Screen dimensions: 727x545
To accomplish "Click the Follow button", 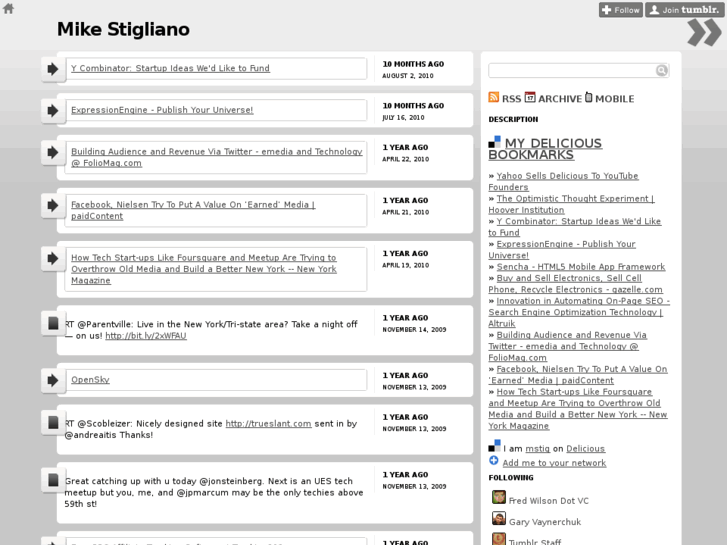I will pos(621,10).
